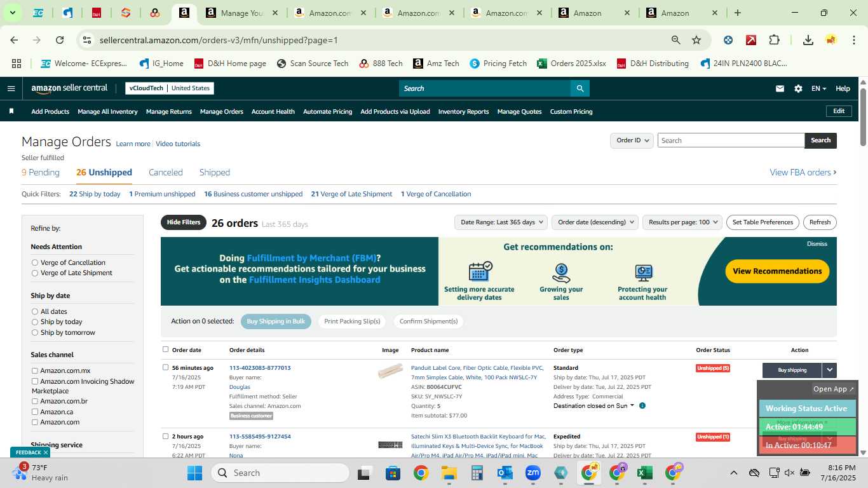Check Amazon.com.mx sales channel

[35, 370]
